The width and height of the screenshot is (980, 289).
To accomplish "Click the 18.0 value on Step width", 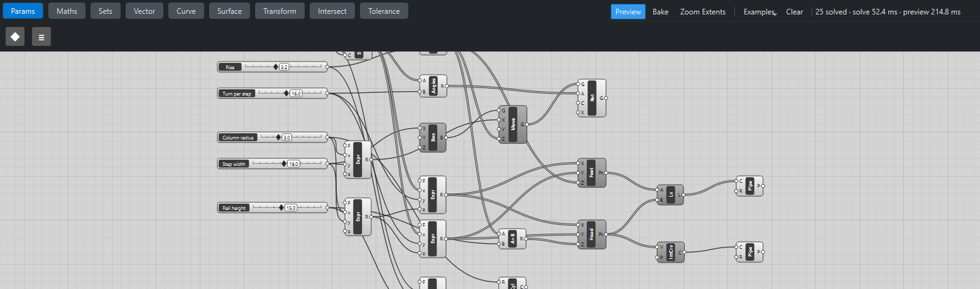I will click(x=293, y=163).
